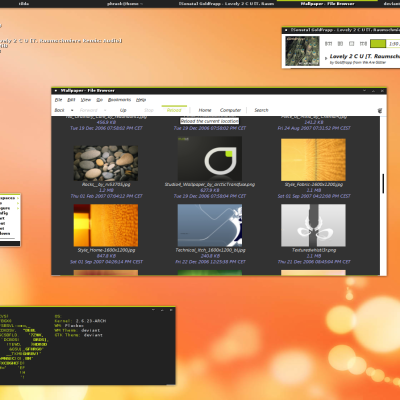Reload the current location
The height and width of the screenshot is (400, 400).
174,110
